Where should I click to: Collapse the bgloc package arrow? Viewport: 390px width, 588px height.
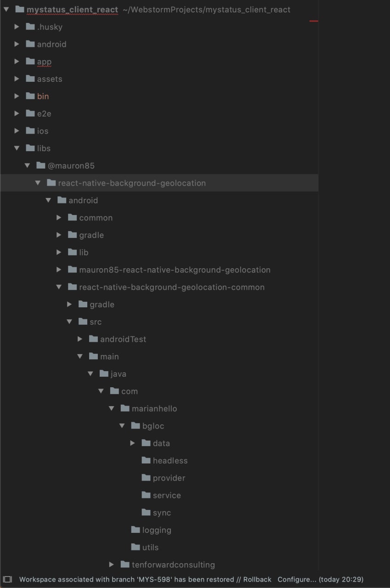pyautogui.click(x=122, y=426)
